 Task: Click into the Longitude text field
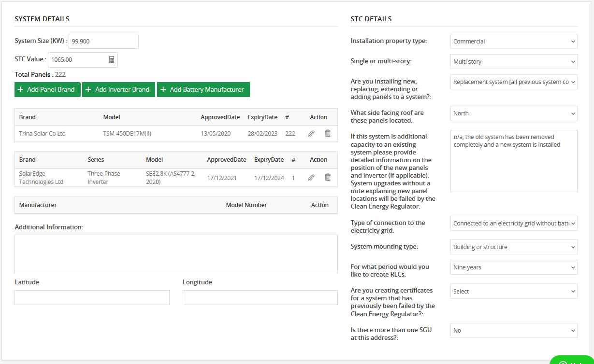(x=260, y=298)
